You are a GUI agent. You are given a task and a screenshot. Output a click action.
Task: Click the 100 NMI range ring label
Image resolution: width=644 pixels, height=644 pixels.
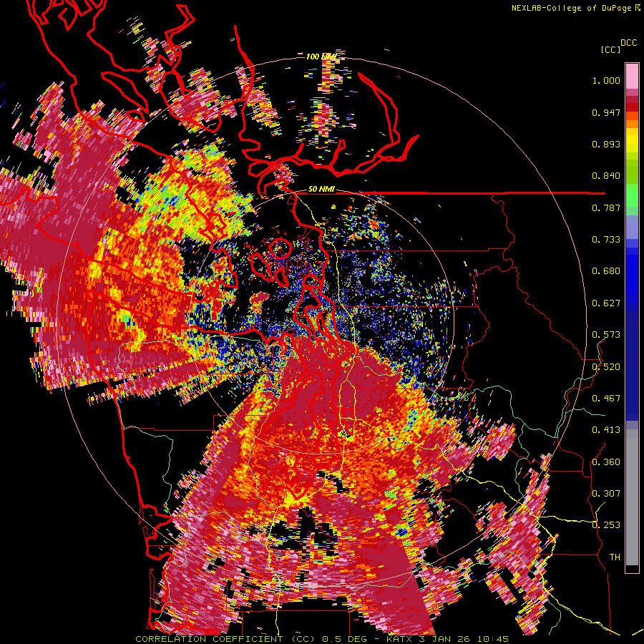pyautogui.click(x=321, y=57)
